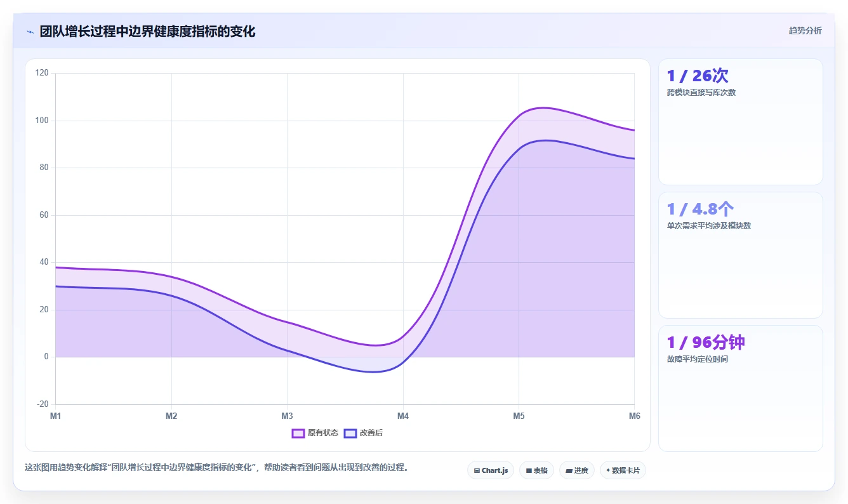
Task: Click the blue 改善后 legend swatch
Action: point(350,433)
